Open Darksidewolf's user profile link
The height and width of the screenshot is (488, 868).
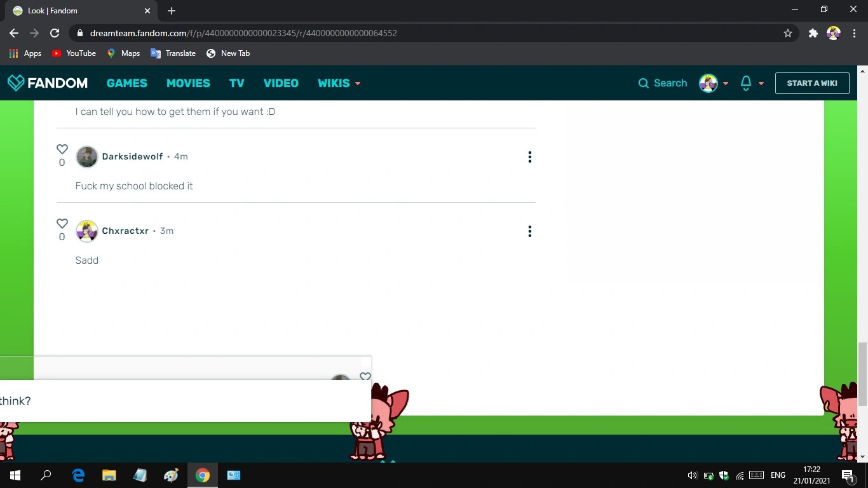(x=132, y=156)
